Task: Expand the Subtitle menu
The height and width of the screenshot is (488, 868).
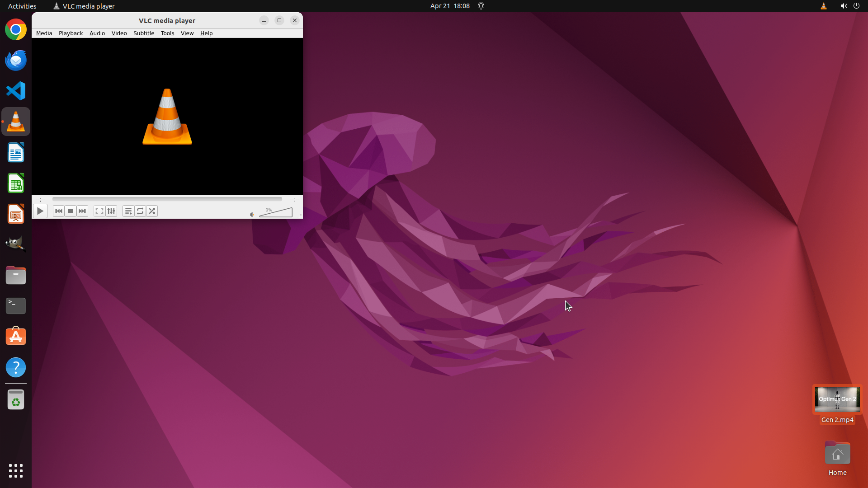Action: (x=143, y=33)
